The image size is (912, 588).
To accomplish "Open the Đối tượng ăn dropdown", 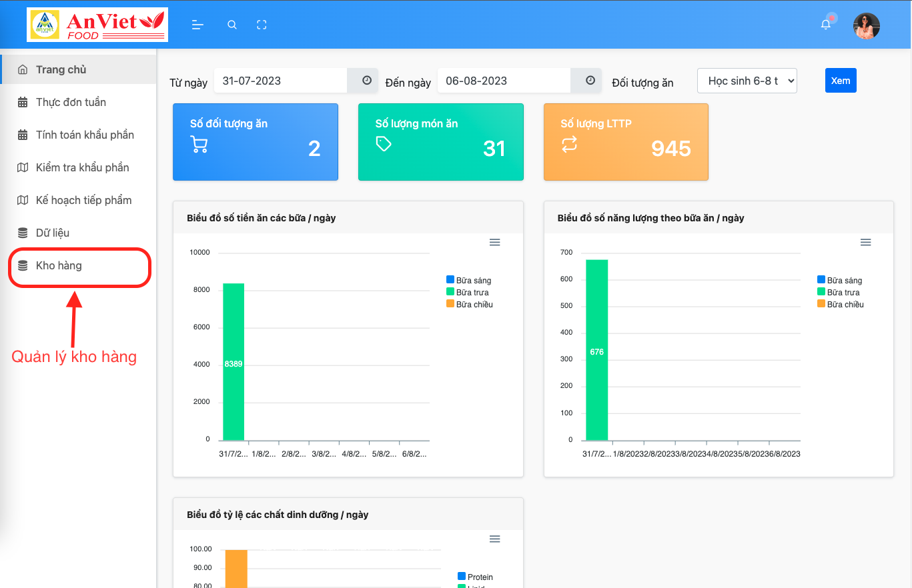I will 747,80.
